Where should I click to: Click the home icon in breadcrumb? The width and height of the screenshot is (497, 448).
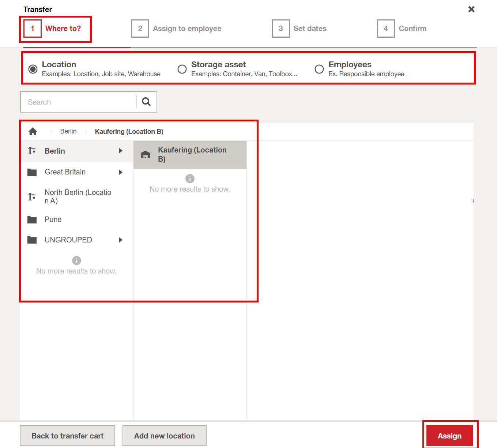point(33,132)
